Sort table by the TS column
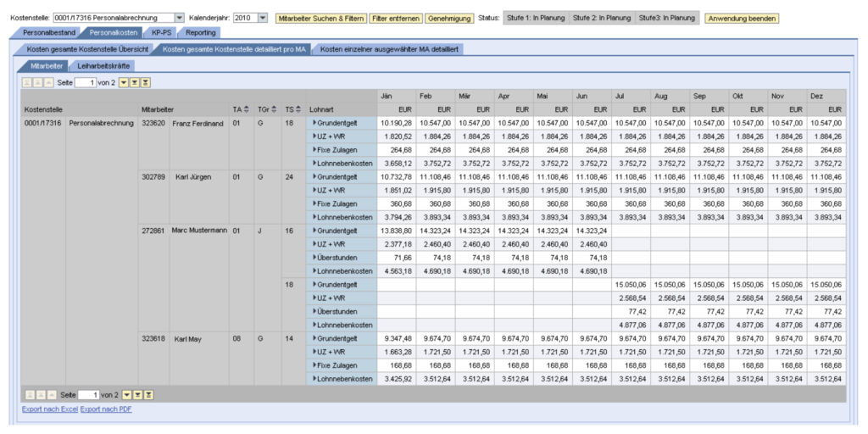Screen dimensions: 868x434 (299, 109)
